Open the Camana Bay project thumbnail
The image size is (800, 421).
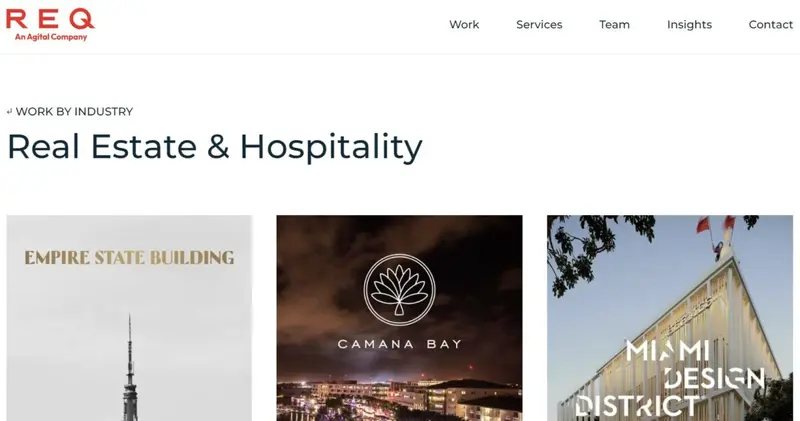coord(399,318)
